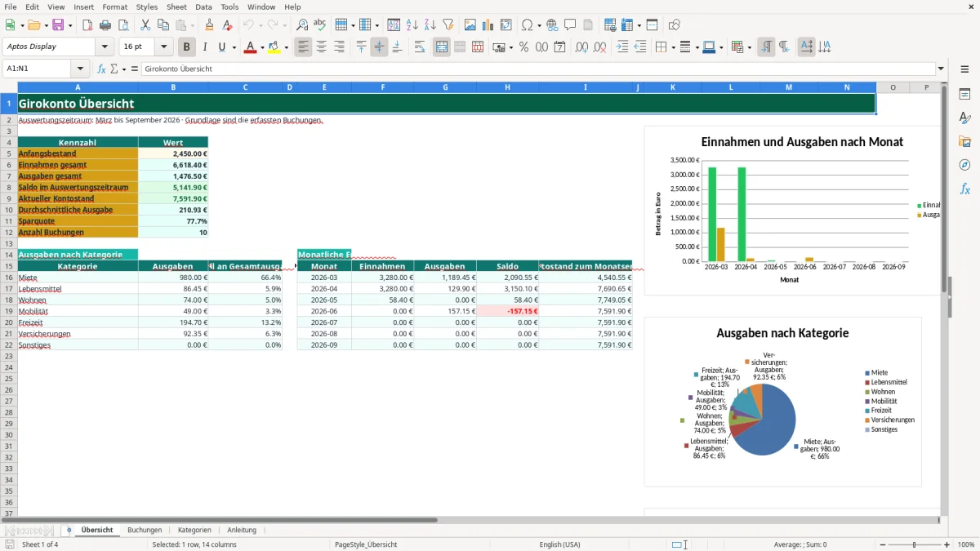Click the zoom slider in status bar

(915, 544)
